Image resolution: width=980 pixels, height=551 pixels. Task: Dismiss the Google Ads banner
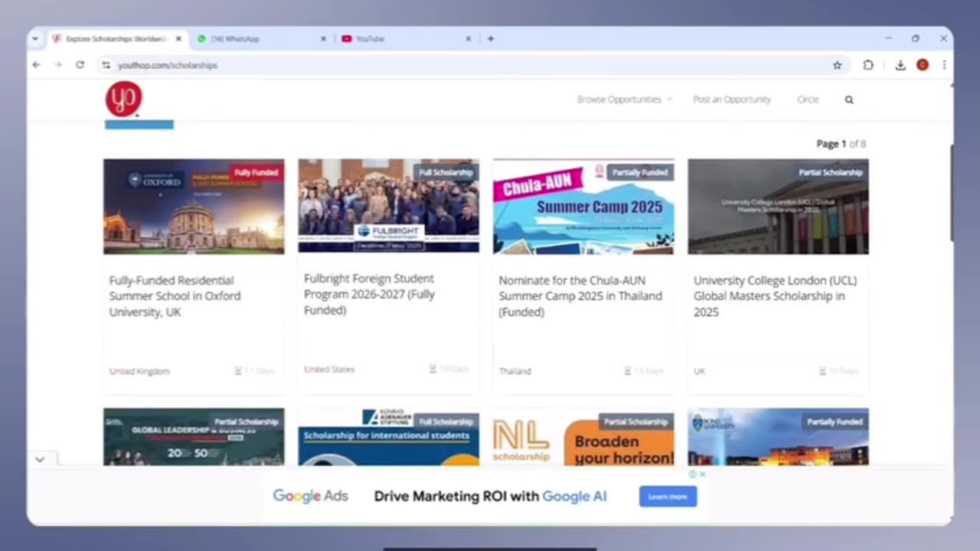(702, 474)
